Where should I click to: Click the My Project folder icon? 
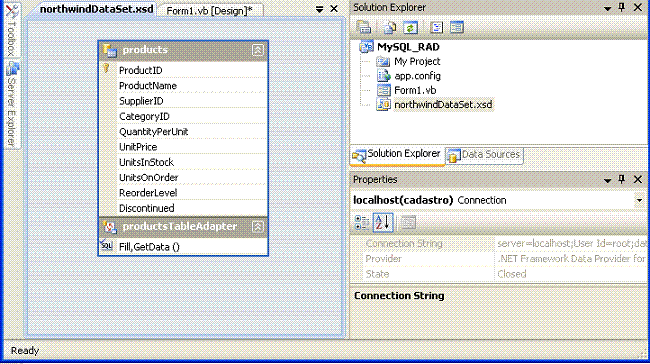tap(383, 61)
